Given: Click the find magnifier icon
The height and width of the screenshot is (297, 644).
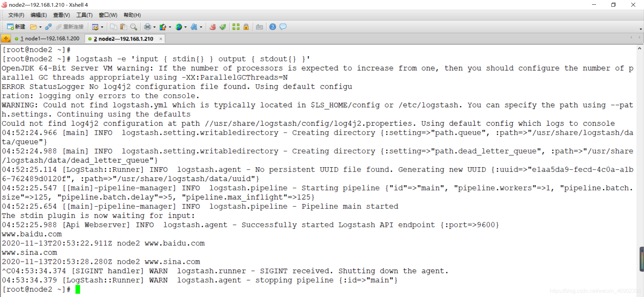Looking at the screenshot, I should [133, 27].
